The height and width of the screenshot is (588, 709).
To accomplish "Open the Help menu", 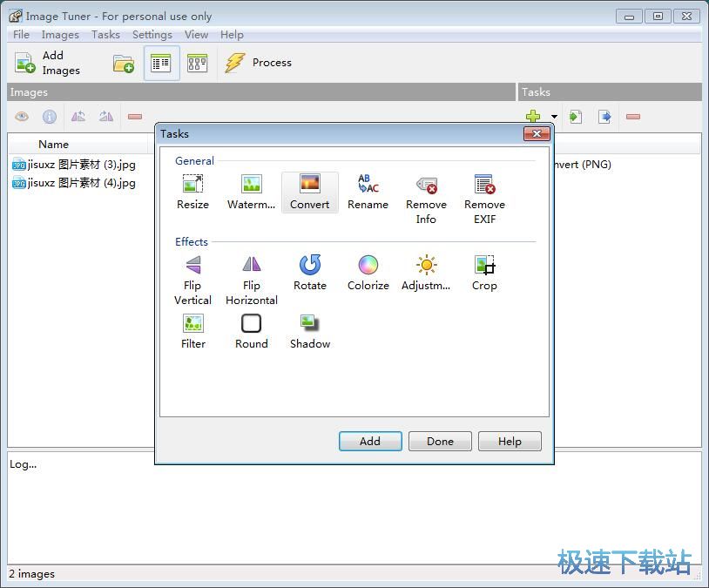I will click(x=232, y=34).
